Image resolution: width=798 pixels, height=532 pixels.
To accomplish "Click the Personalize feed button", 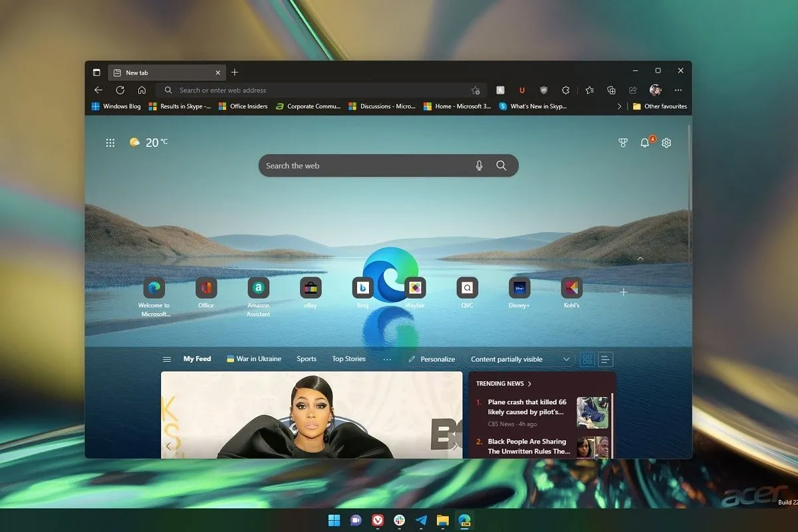I will point(432,359).
